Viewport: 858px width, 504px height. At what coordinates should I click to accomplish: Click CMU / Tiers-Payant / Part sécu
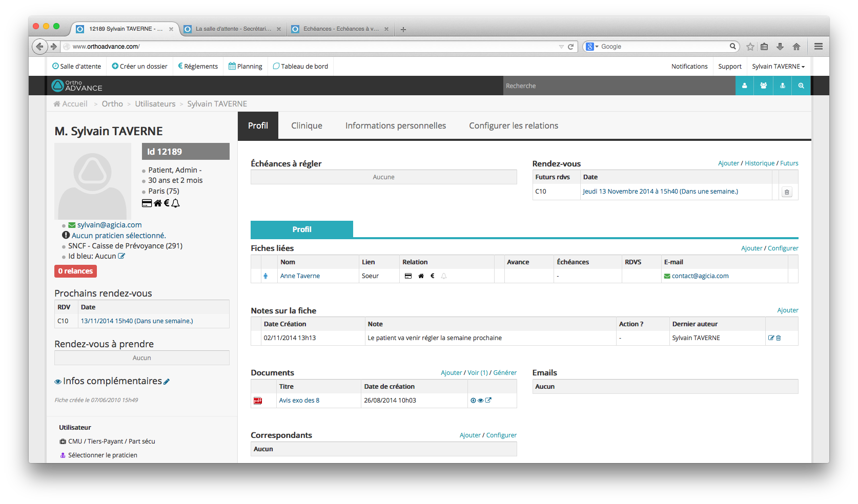tap(111, 442)
